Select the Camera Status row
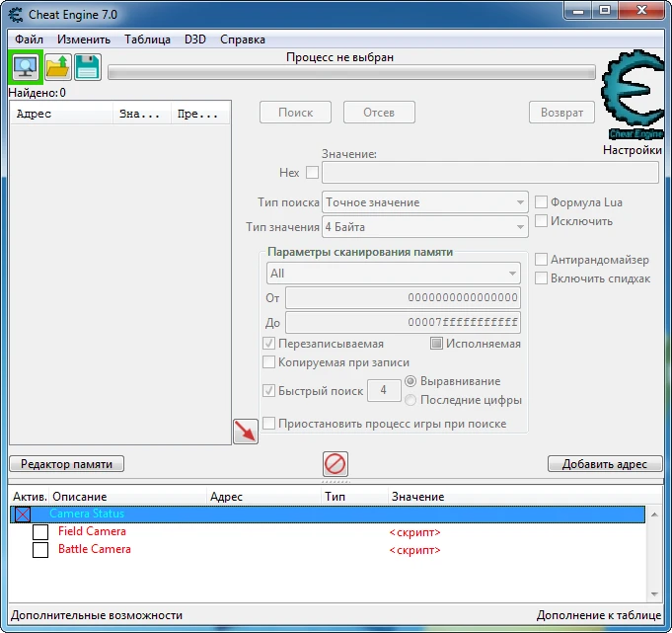The width and height of the screenshot is (672, 633). 328,514
